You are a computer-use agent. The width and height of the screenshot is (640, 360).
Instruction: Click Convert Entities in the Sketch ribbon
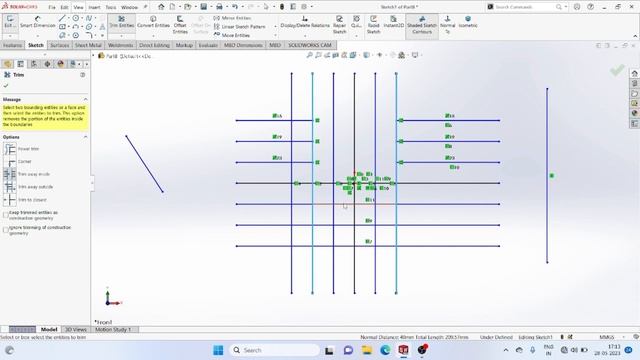(153, 22)
